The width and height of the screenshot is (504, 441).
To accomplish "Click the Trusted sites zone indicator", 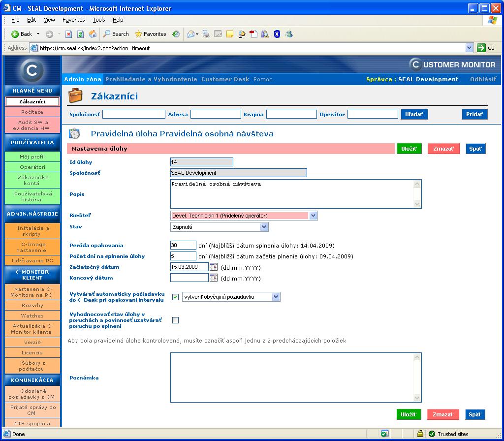I will (x=449, y=434).
